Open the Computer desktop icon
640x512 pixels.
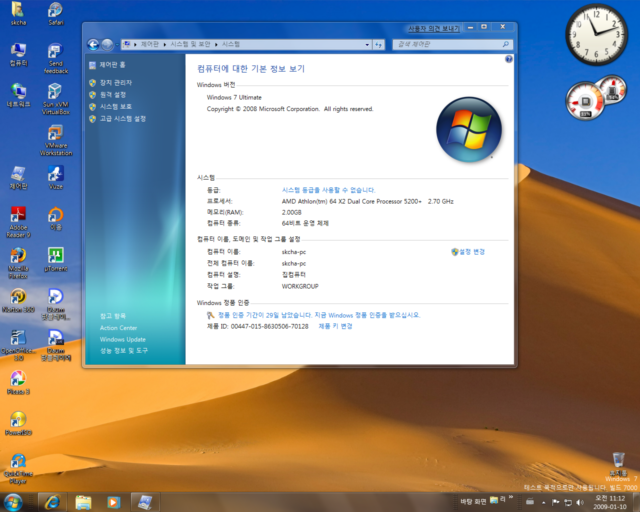point(18,54)
